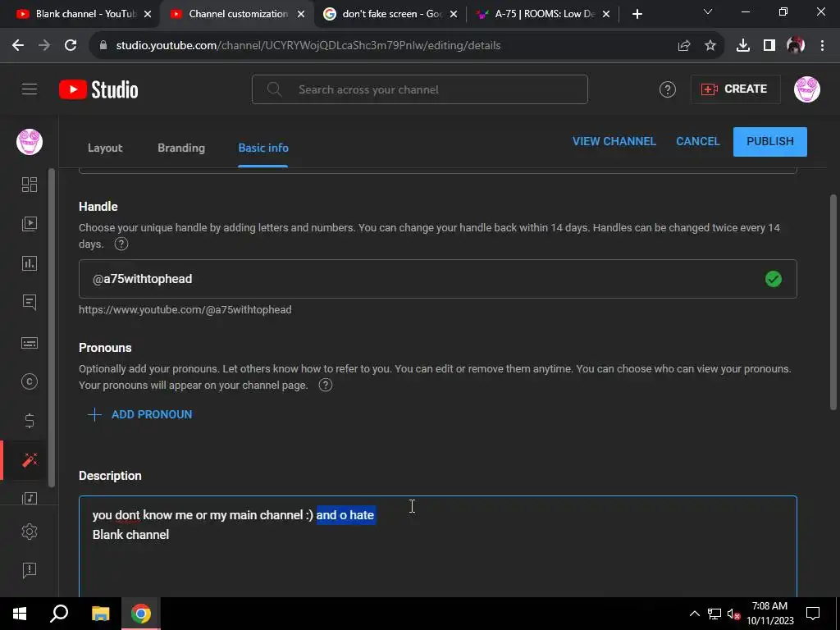Click VIEW CHANNEL link
The height and width of the screenshot is (630, 840).
(614, 141)
